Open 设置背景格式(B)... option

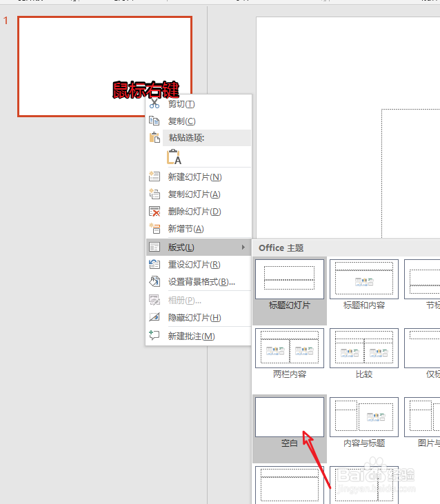pos(199,282)
